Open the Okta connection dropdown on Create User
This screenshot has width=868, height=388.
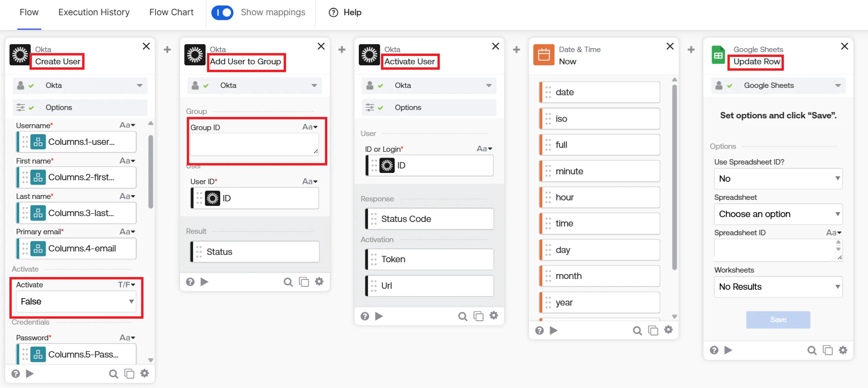click(x=80, y=85)
